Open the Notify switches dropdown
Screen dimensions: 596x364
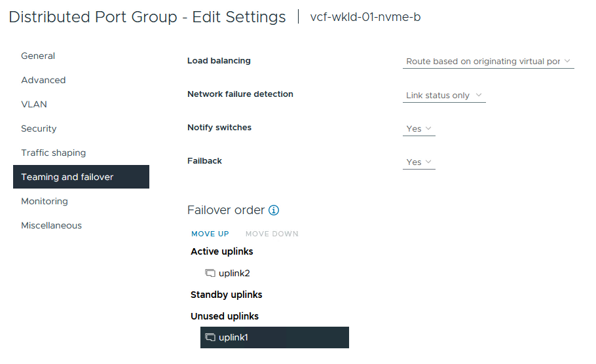[x=419, y=129]
